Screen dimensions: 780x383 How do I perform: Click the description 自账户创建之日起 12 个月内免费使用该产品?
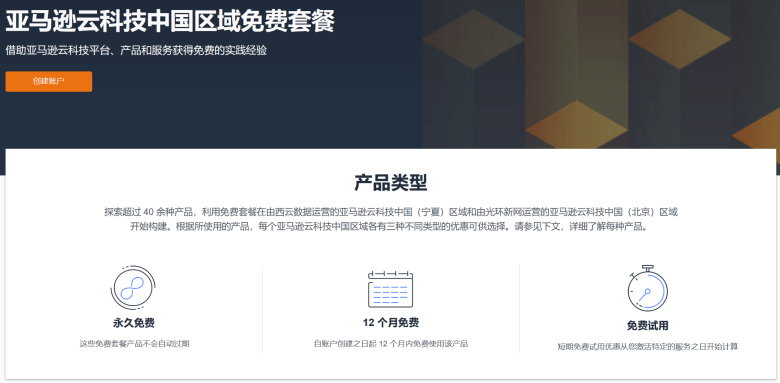(x=390, y=344)
